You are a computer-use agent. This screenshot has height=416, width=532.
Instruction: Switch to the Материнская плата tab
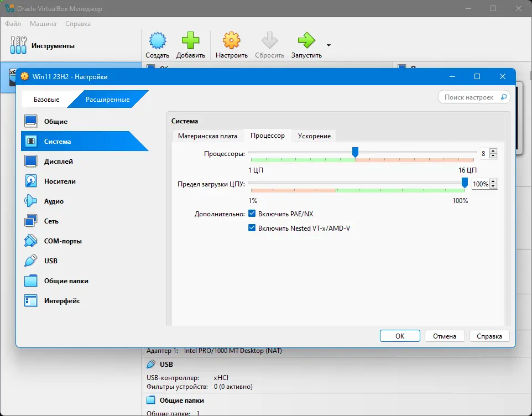(x=207, y=136)
